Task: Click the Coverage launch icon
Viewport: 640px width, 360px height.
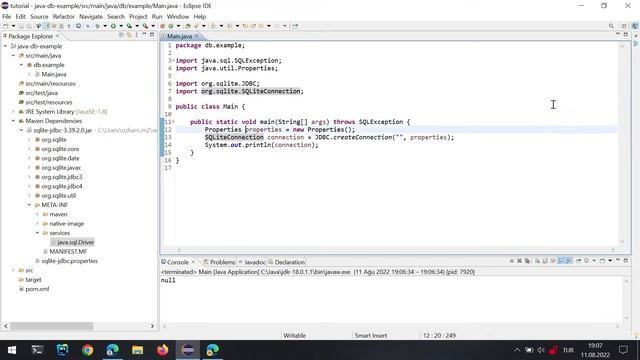Action: [x=129, y=26]
